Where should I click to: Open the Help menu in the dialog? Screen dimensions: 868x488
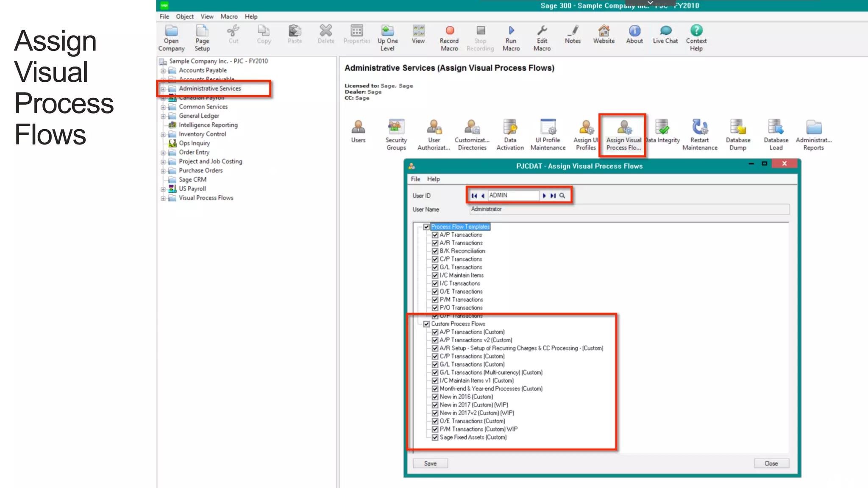(433, 179)
